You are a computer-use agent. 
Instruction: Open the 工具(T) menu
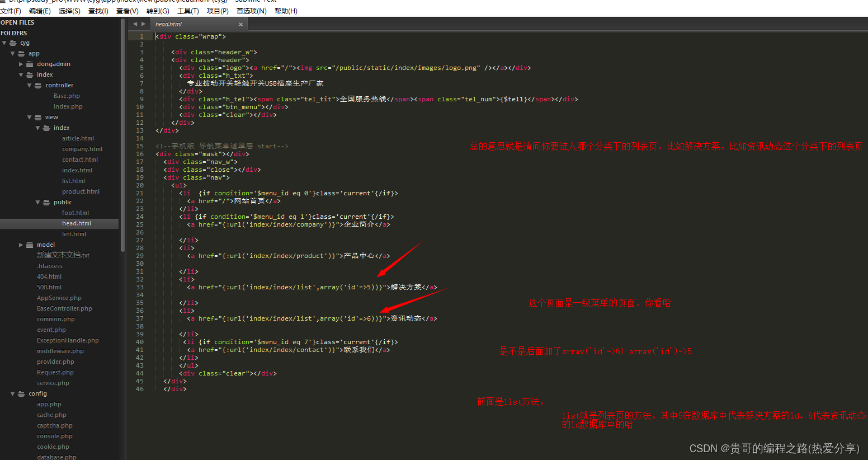pyautogui.click(x=188, y=11)
